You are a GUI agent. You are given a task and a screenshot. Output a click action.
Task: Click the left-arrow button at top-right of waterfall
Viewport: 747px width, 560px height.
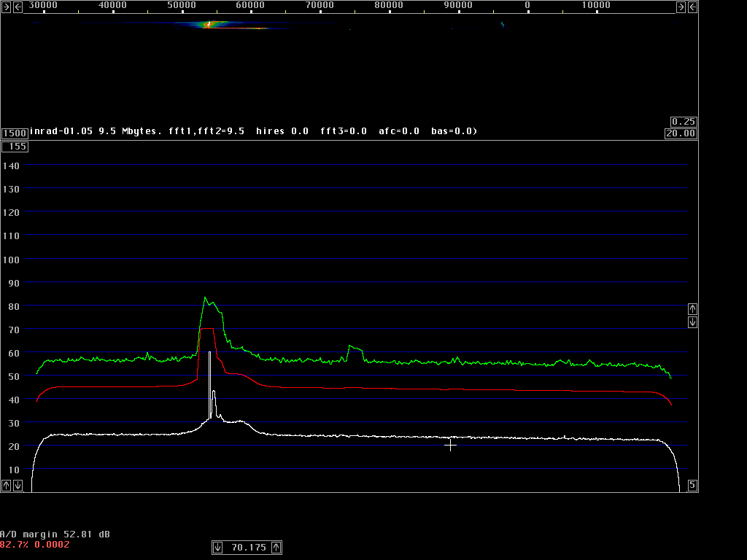[693, 7]
